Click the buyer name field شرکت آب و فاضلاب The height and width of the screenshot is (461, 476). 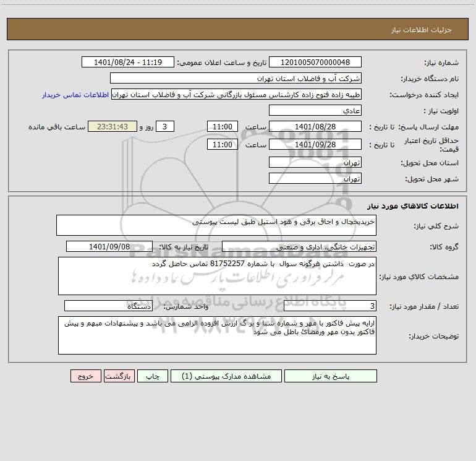[x=236, y=78]
